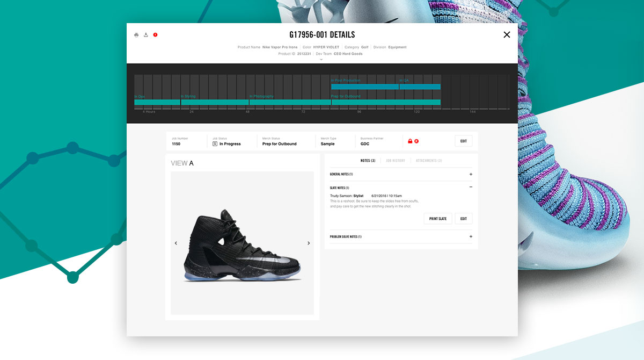Click the red lock icon
Viewport: 644px width, 360px height.
[x=410, y=141]
